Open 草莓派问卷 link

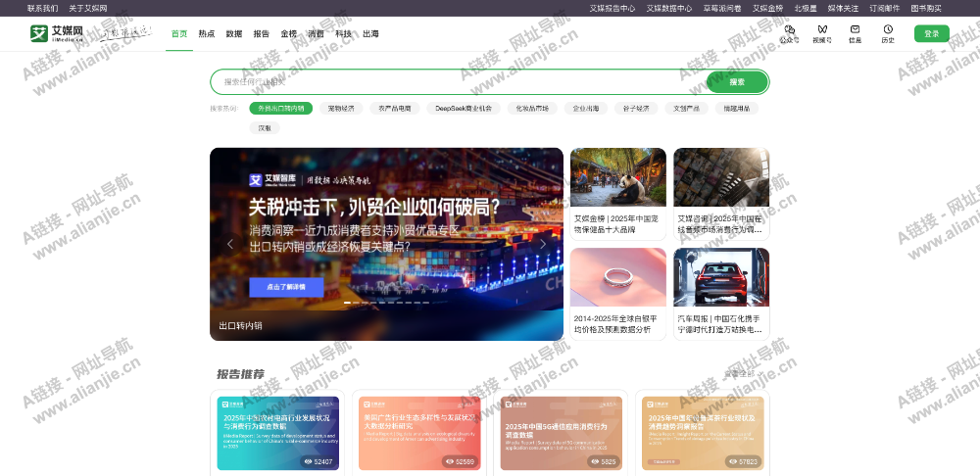click(722, 8)
